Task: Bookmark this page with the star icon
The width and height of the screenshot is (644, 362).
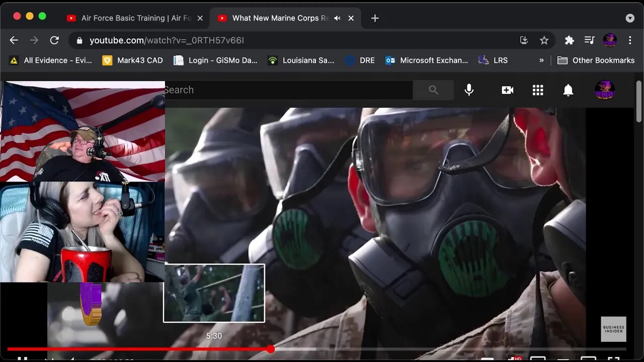Action: (544, 40)
